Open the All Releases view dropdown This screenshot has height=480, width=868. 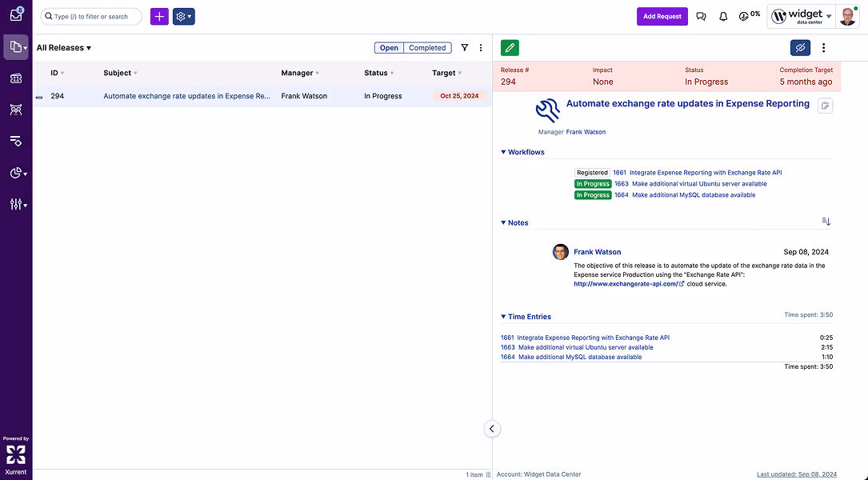[x=63, y=47]
